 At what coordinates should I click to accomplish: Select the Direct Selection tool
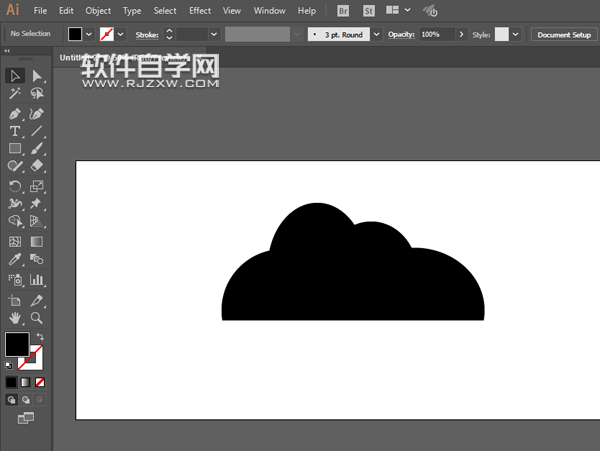(37, 76)
